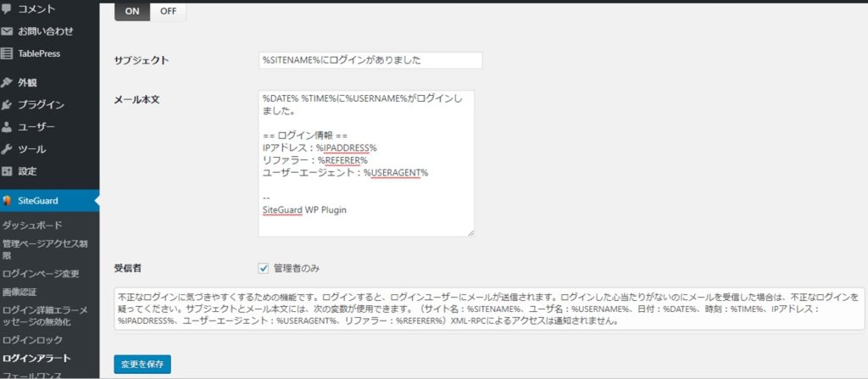This screenshot has height=379, width=868.
Task: Click the %USERAGENT% line in mail body
Action: click(346, 173)
